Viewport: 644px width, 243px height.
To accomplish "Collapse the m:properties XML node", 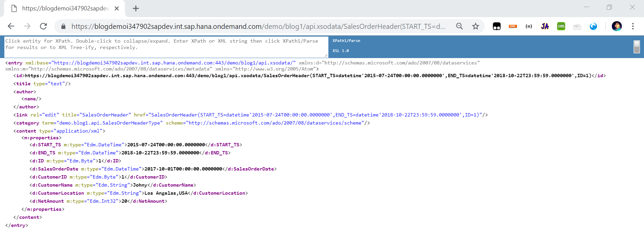I will [x=42, y=138].
